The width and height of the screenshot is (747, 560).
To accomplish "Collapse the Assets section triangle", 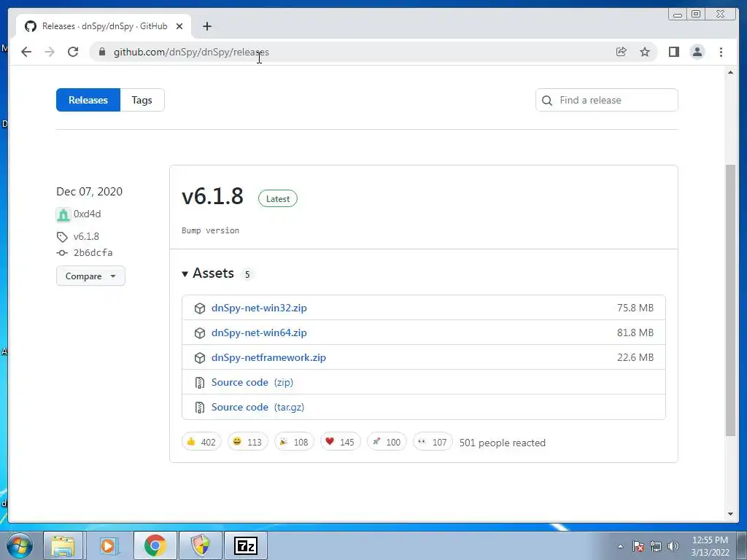I will [x=185, y=274].
